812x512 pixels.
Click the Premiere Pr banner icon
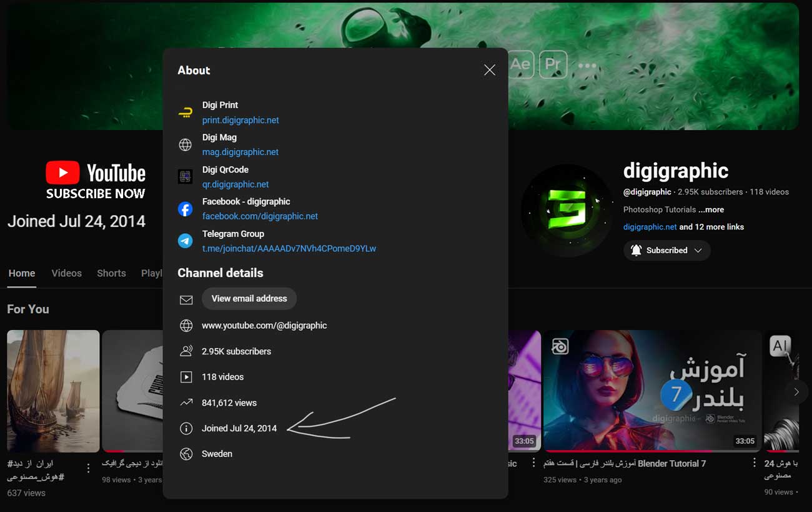coord(553,64)
